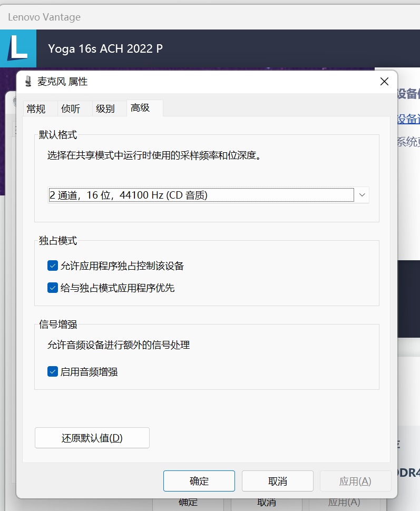Click the blue 设备 link at right edge

(408, 119)
